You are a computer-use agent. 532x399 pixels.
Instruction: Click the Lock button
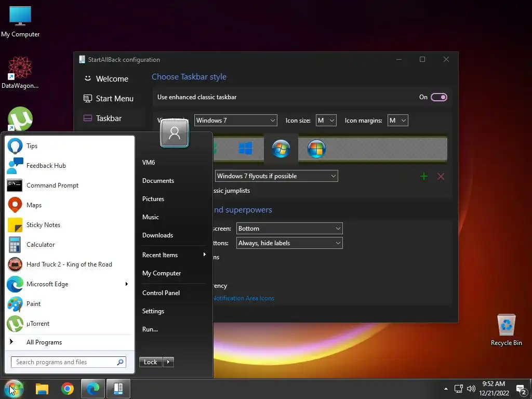pyautogui.click(x=151, y=362)
